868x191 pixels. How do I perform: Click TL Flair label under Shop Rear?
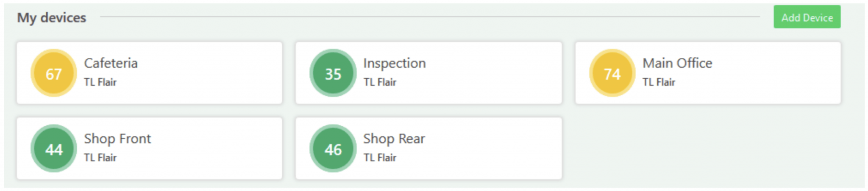tap(379, 158)
